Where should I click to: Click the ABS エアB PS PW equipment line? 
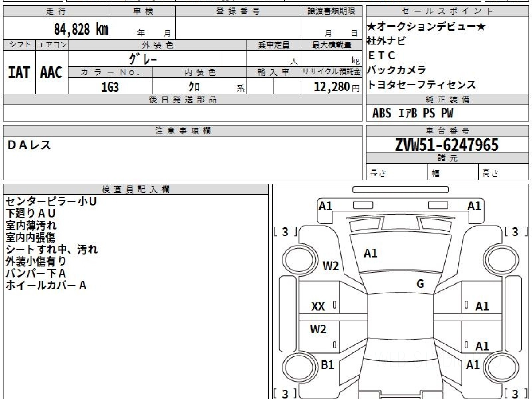point(413,113)
